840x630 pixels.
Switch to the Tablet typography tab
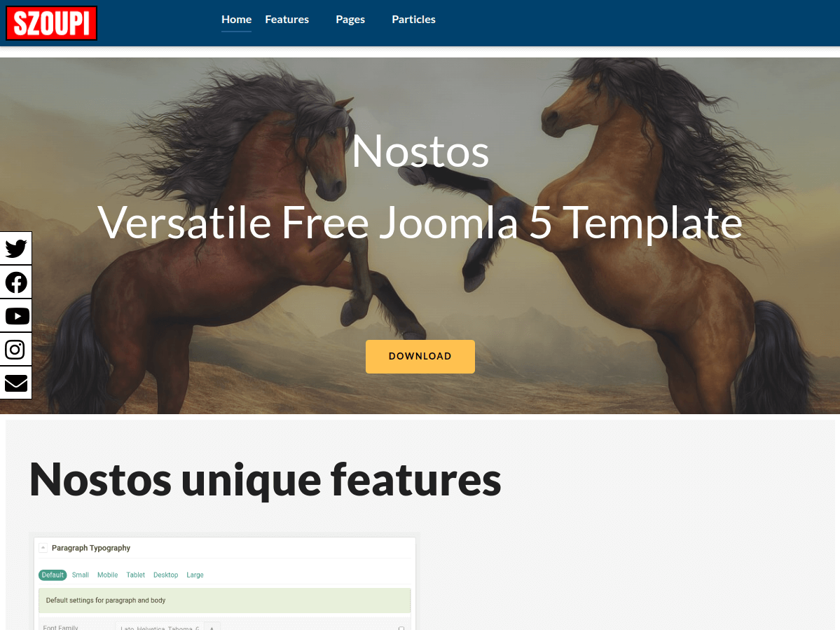135,575
